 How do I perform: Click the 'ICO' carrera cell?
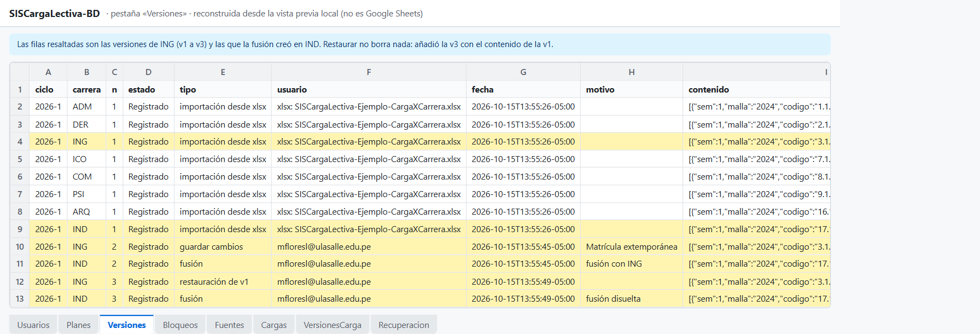coord(86,159)
